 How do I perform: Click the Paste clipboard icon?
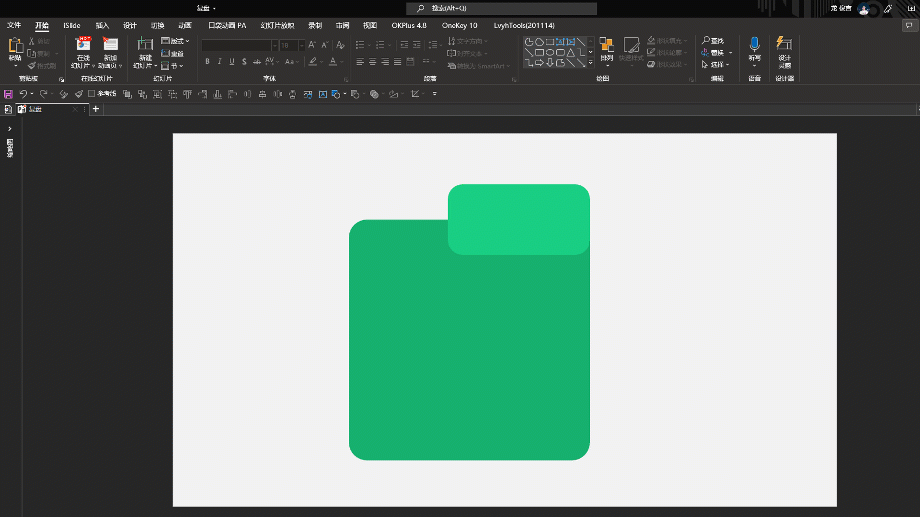coord(15,46)
